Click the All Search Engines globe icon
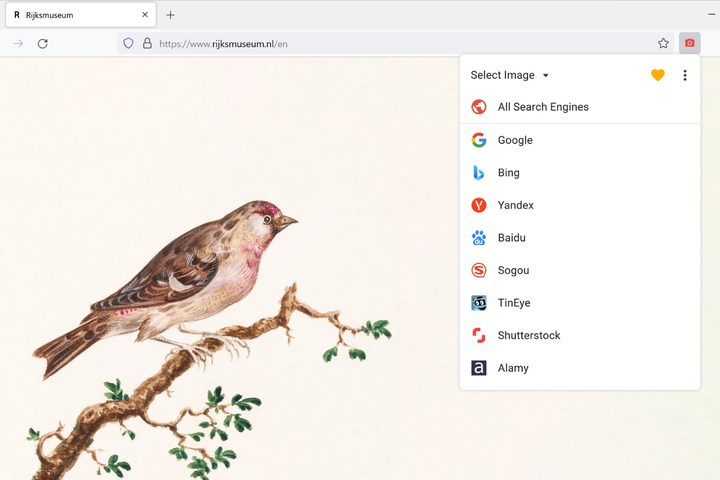 tap(478, 107)
